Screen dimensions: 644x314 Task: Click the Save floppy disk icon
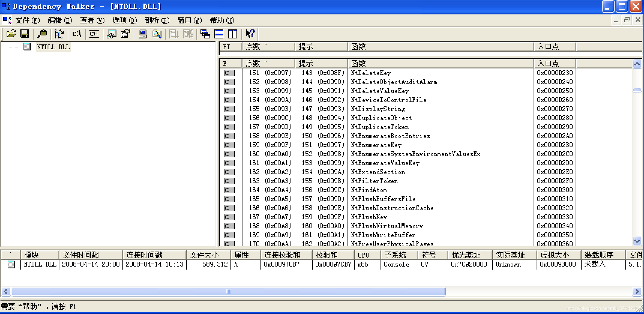click(24, 34)
